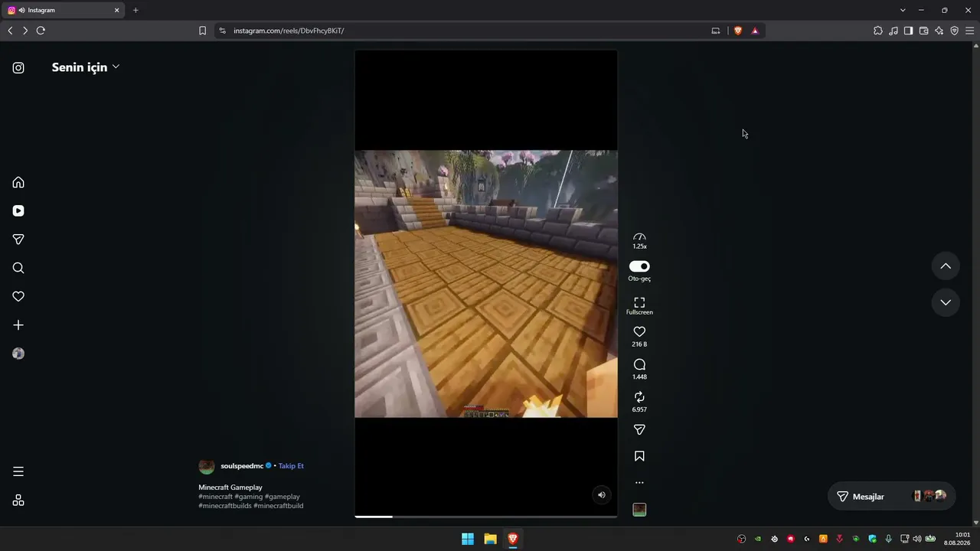Open the Instagram logo home link
The width and height of the screenshot is (980, 551).
tap(18, 67)
